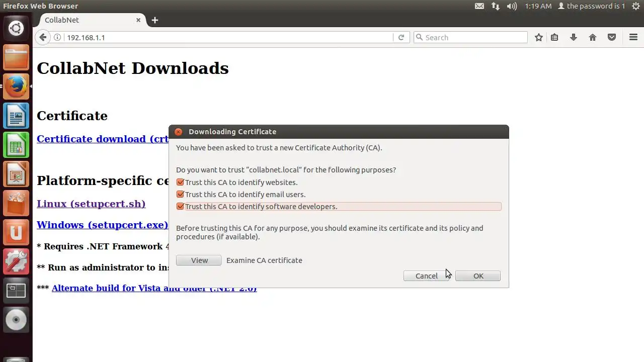Uncheck Trust this CA to identify websites
This screenshot has width=644, height=362.
[180, 183]
